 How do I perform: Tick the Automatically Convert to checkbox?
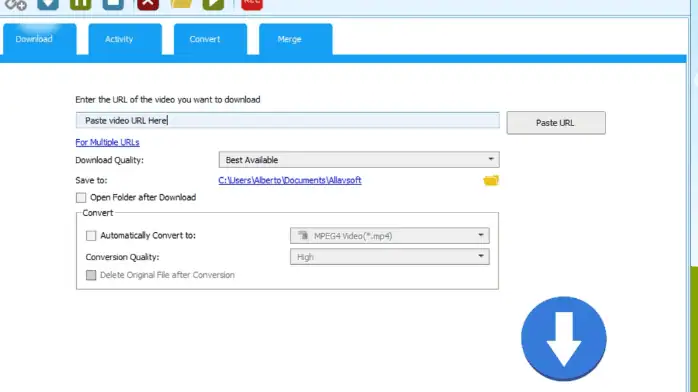pyautogui.click(x=91, y=236)
